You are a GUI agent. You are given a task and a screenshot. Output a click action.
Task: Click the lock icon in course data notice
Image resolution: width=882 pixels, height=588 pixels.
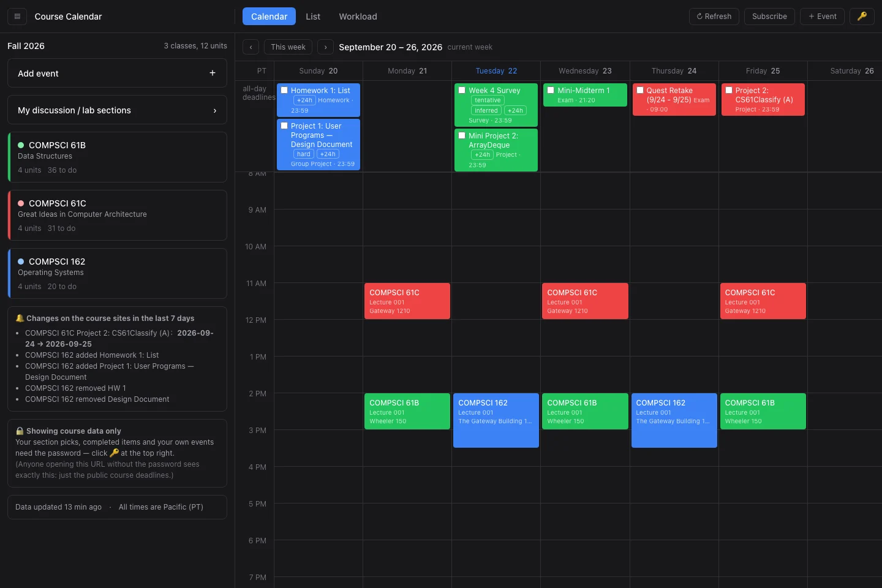tap(20, 431)
